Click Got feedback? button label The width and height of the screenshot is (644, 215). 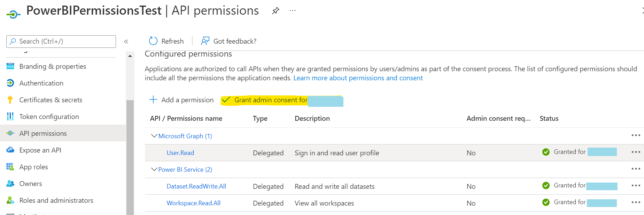tap(235, 41)
